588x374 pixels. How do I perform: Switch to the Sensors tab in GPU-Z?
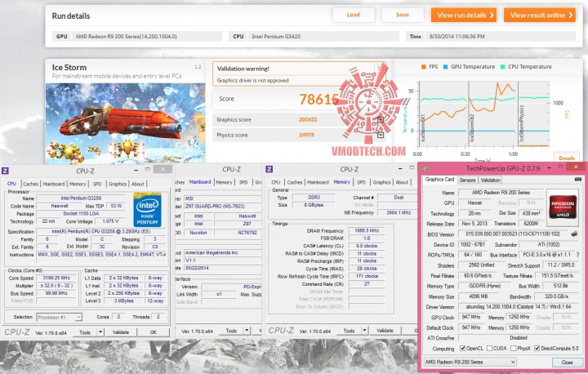click(x=467, y=180)
